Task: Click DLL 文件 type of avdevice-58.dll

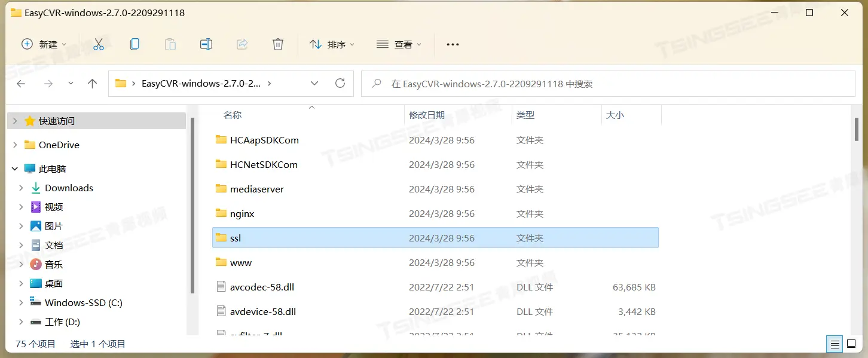Action: 534,311
